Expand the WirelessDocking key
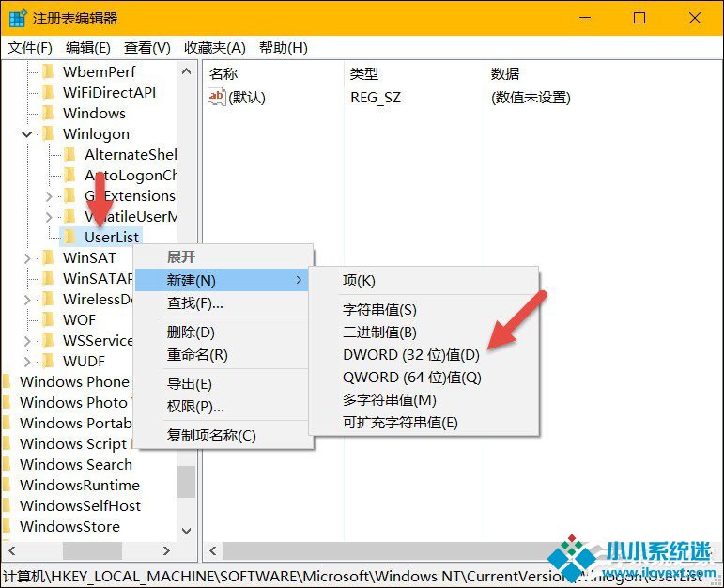Viewport: 724px width, 588px height. pos(27,300)
